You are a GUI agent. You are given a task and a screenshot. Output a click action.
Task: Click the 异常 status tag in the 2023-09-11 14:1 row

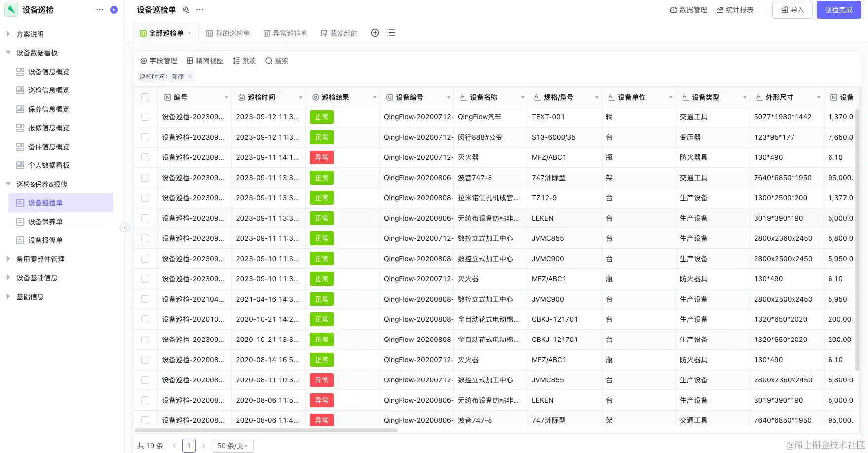coord(322,157)
